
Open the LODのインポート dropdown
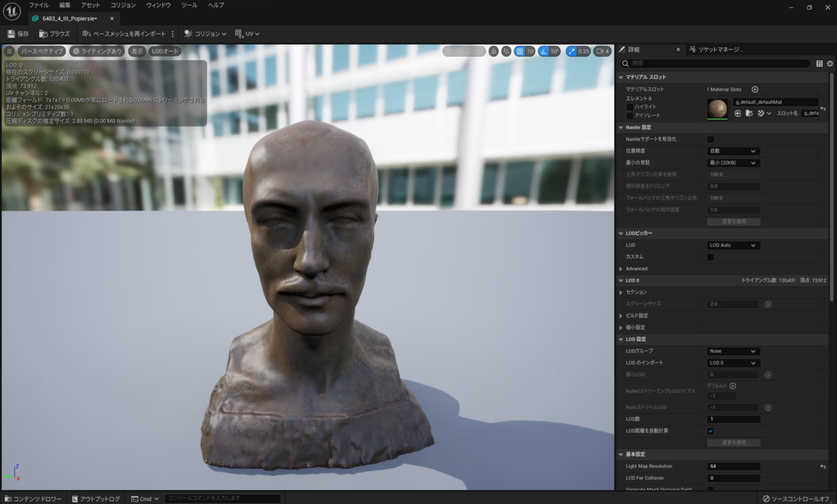point(734,363)
